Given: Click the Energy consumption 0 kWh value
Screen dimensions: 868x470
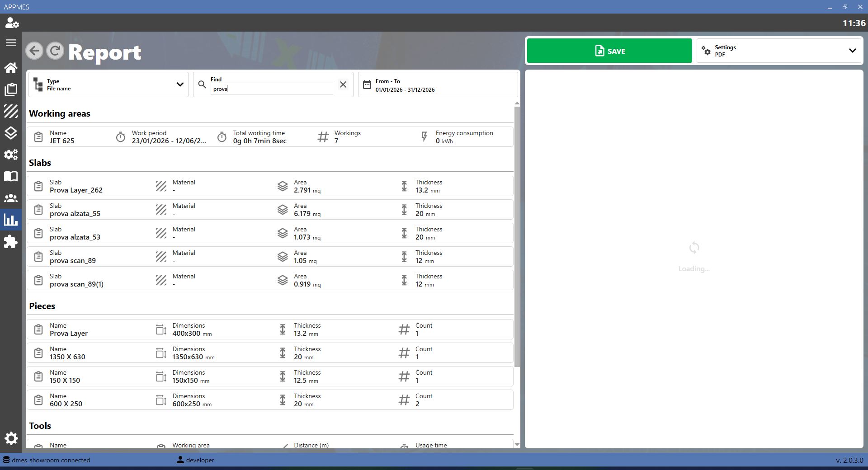Looking at the screenshot, I should pos(444,141).
